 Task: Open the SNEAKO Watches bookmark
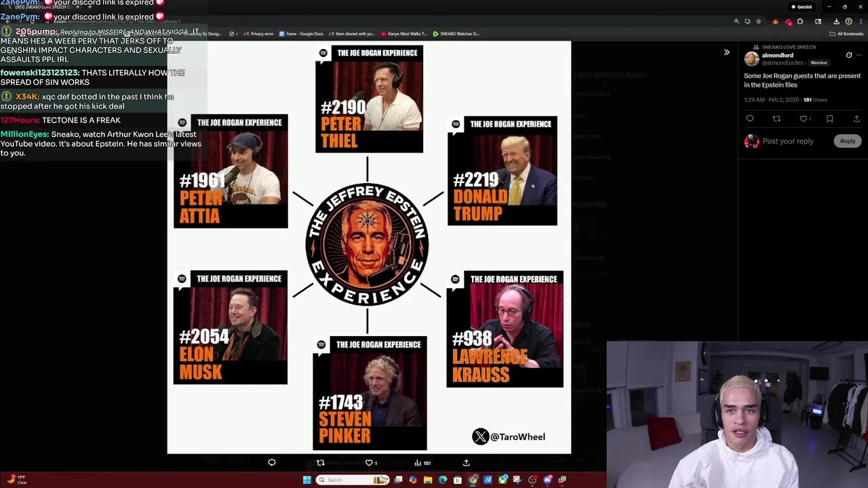456,33
